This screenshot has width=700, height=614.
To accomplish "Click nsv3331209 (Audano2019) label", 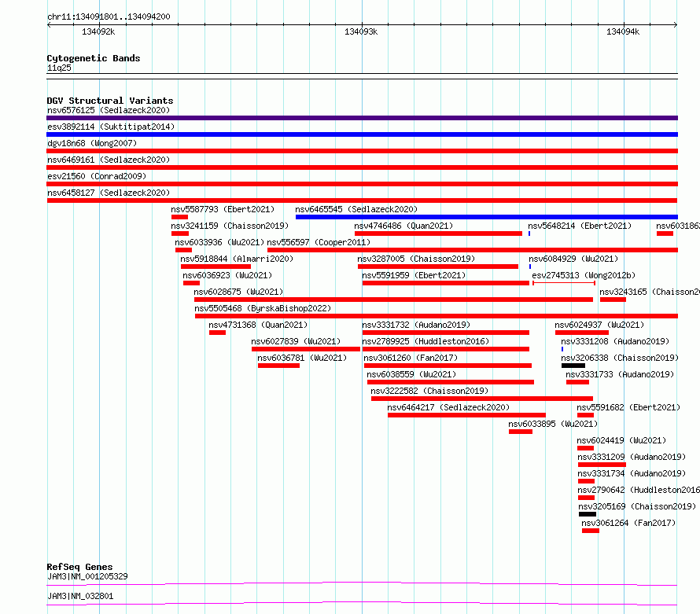I will click(x=632, y=457).
